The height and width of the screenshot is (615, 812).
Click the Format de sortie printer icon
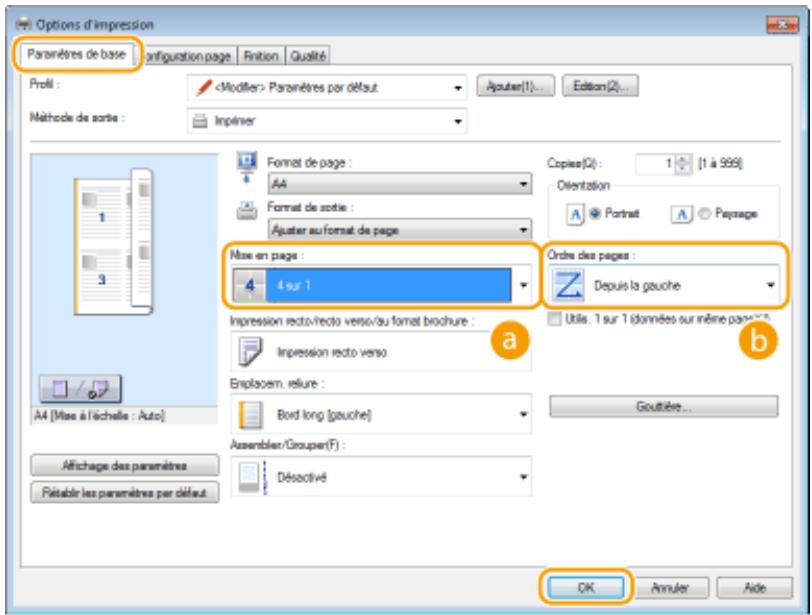pos(246,211)
